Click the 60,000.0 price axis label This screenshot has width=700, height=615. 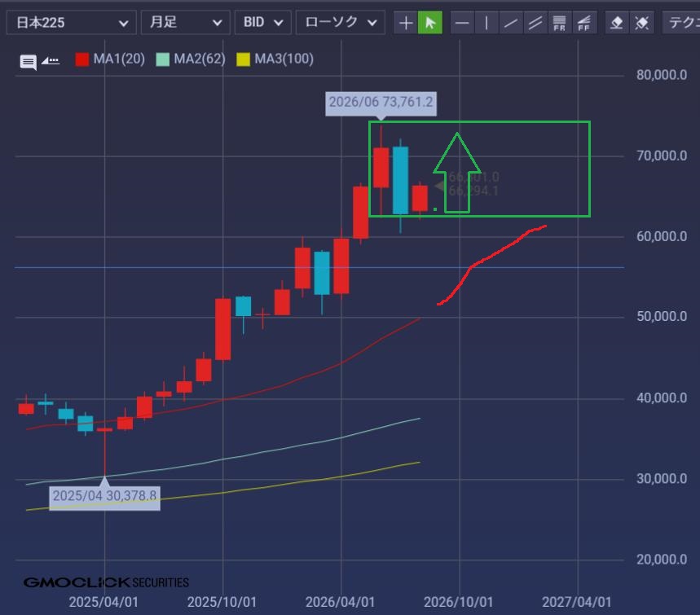(x=662, y=236)
